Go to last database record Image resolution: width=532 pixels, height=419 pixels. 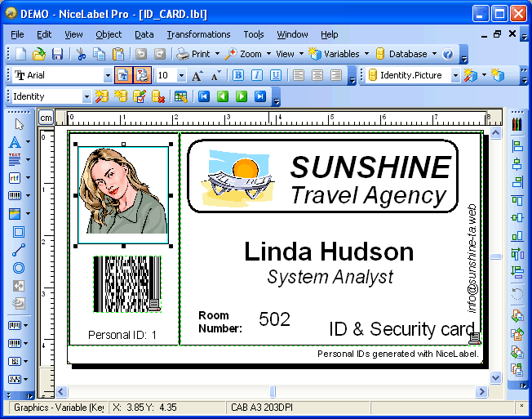click(x=260, y=96)
